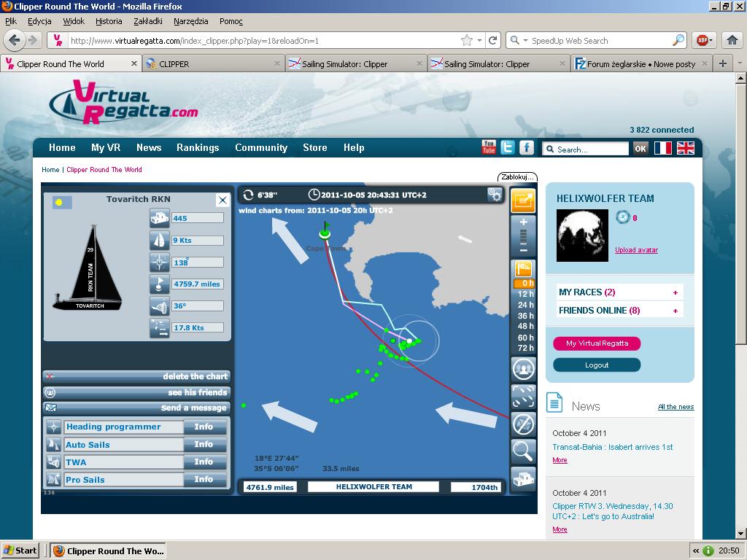This screenshot has width=747, height=560.
Task: Click the map zoom level slider
Action: click(523, 236)
